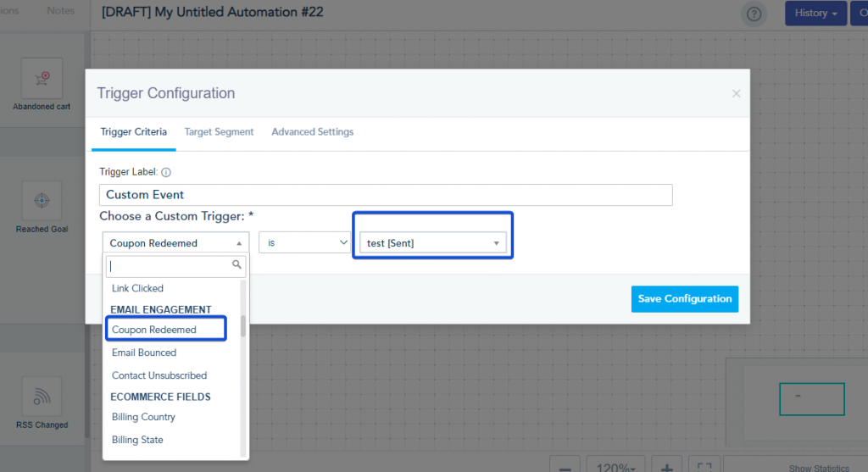This screenshot has width=868, height=472.
Task: Click the dropdown list scrollbar thumb
Action: [x=243, y=326]
